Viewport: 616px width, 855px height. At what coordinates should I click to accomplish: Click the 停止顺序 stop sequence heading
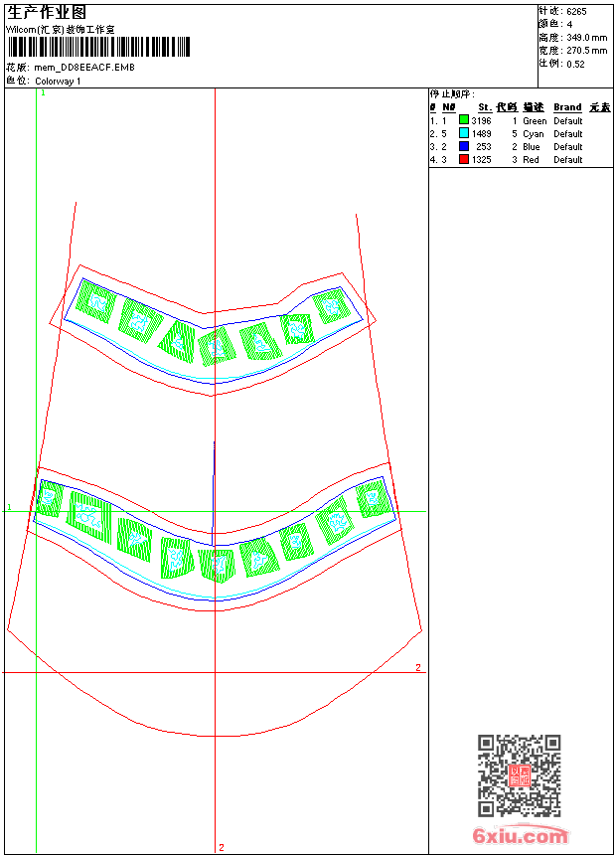pos(452,94)
